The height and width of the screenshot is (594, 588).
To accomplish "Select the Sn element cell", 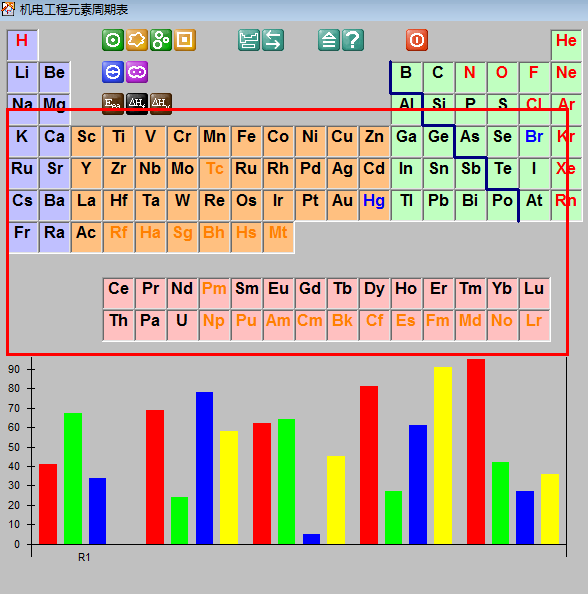I will tap(438, 173).
